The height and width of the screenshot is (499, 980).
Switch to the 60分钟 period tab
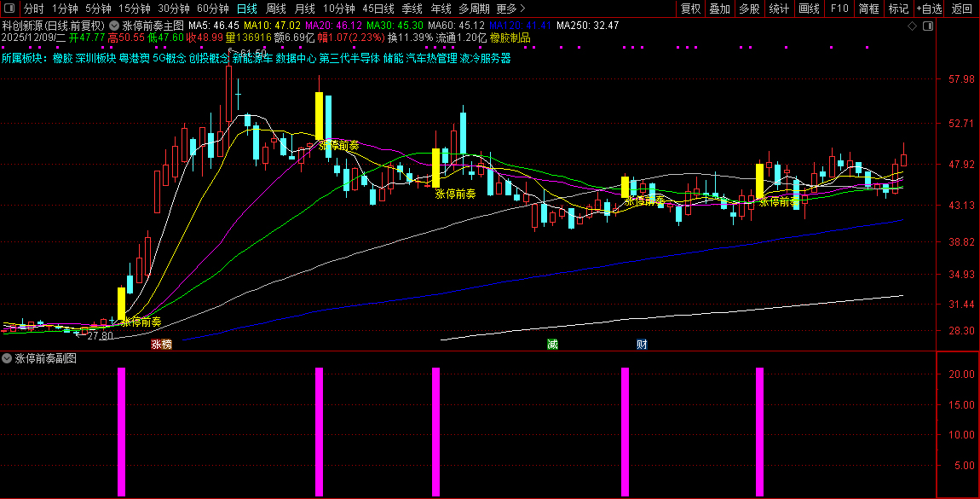pyautogui.click(x=213, y=9)
